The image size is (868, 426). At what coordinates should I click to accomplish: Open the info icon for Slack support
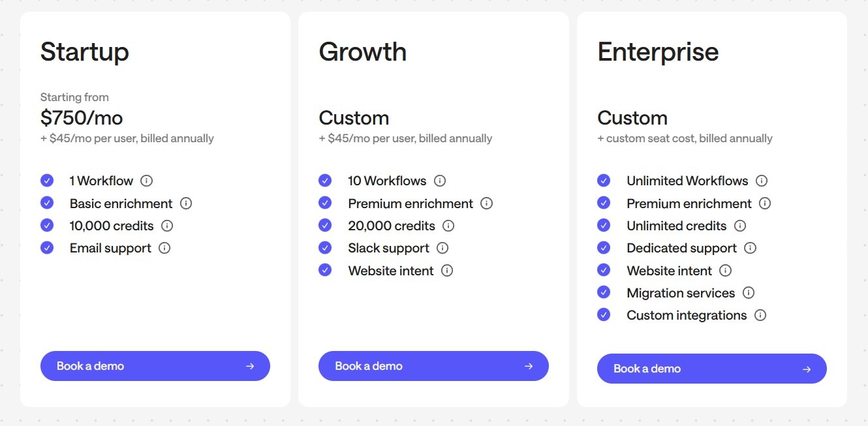442,248
